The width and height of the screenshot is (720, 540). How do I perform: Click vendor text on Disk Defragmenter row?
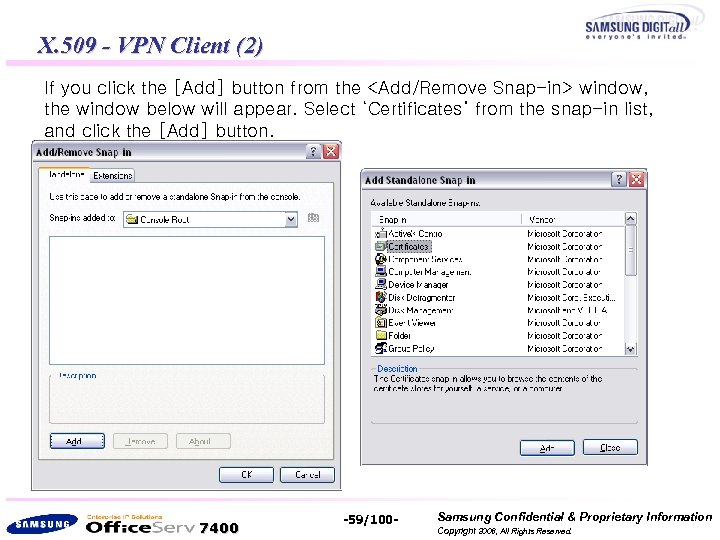571,298
